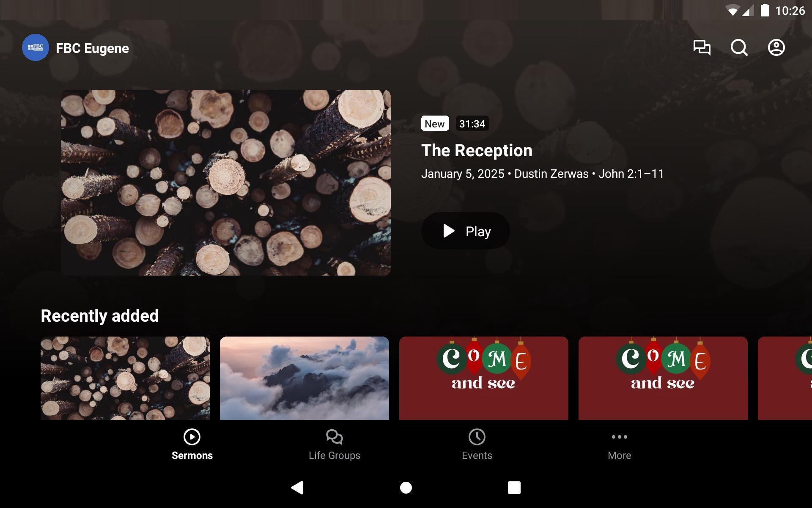
Task: Switch to the Life Groups tab
Action: point(334,444)
